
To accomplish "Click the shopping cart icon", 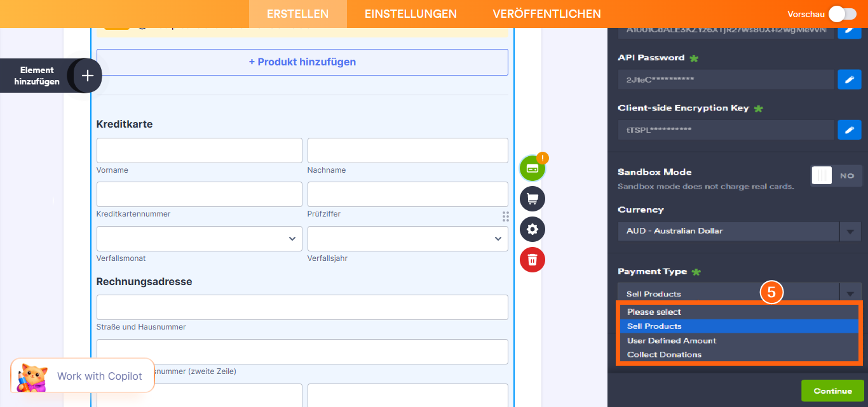I will 532,199.
